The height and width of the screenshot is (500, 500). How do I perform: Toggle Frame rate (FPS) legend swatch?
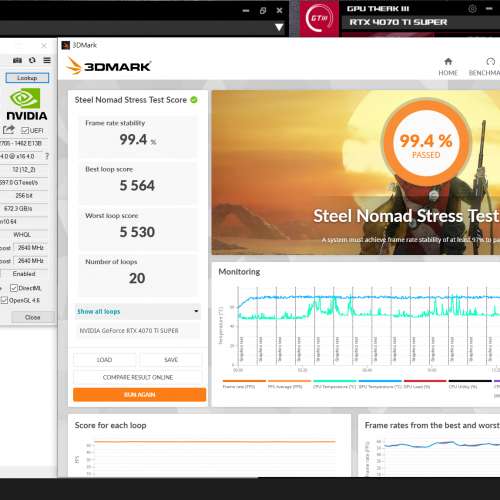coord(244,381)
